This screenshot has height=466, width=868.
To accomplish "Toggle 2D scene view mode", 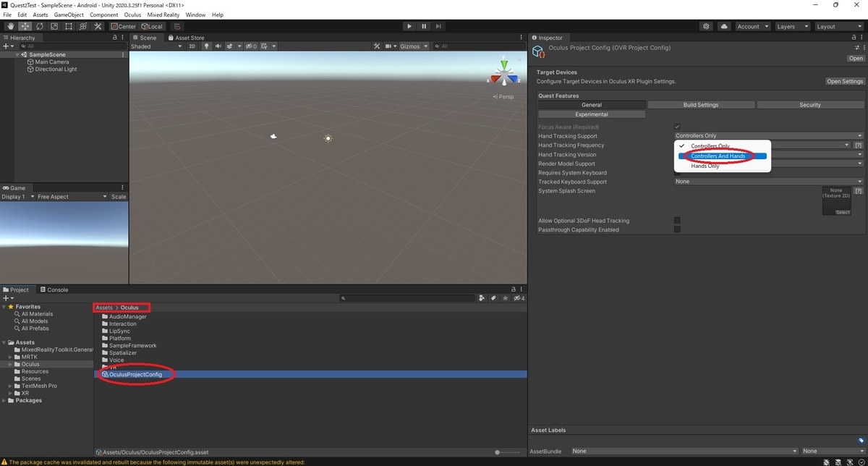I will pos(192,46).
